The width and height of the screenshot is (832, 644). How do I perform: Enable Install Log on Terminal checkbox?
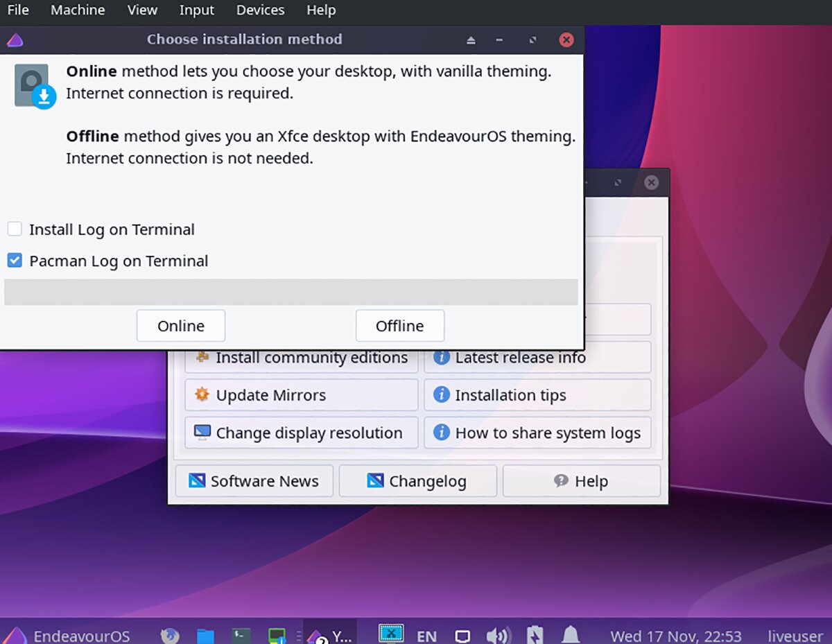click(15, 229)
